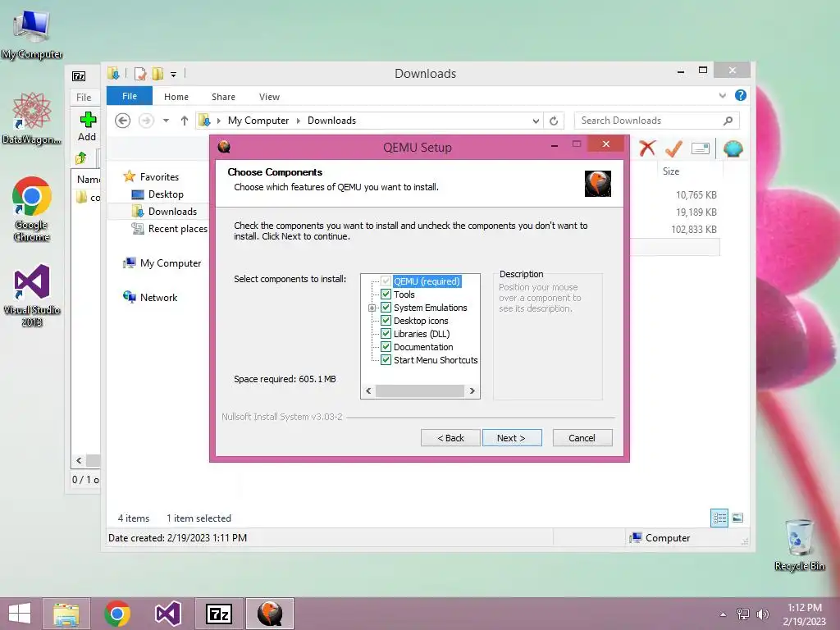Expand the Explorer ribbon chevron
This screenshot has height=630, width=840.
click(723, 95)
